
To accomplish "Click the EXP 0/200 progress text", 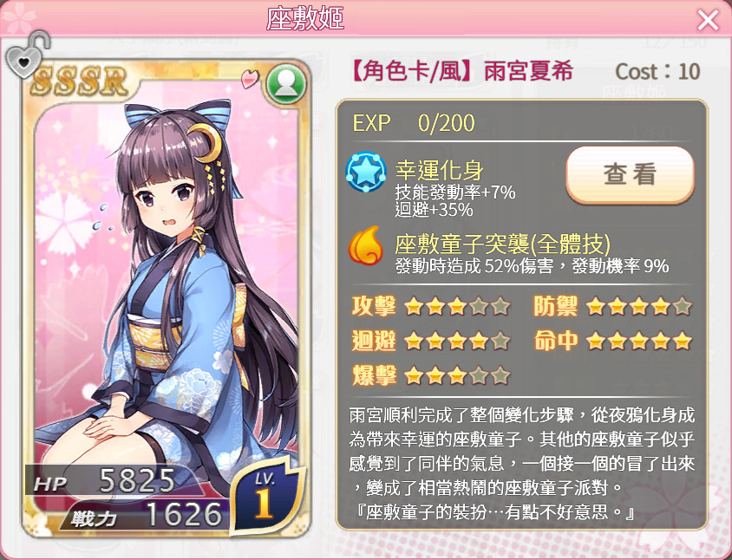I will (413, 123).
